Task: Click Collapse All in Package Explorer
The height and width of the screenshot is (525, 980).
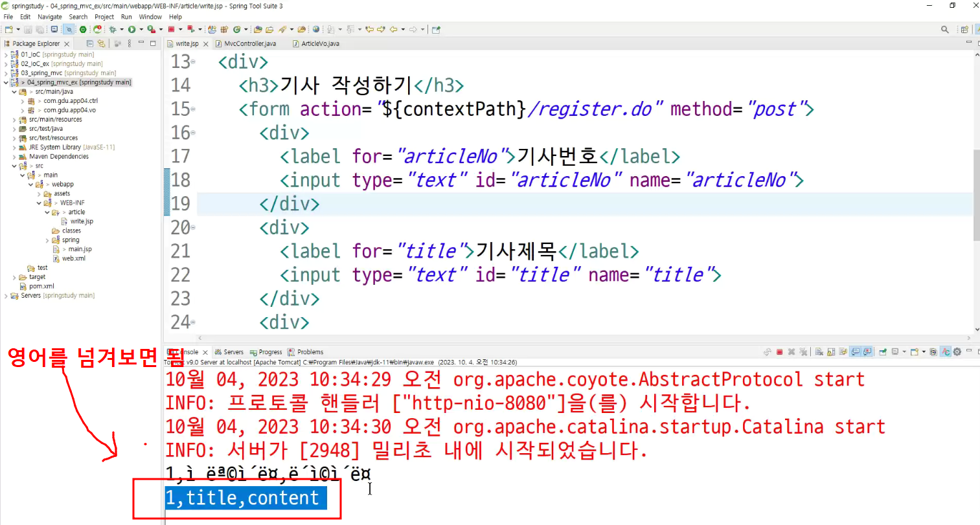Action: point(90,43)
